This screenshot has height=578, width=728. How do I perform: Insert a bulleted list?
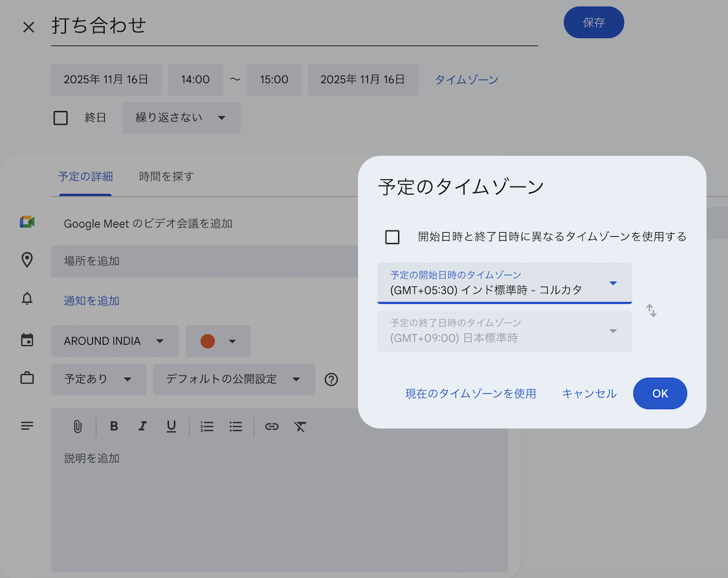pos(236,426)
